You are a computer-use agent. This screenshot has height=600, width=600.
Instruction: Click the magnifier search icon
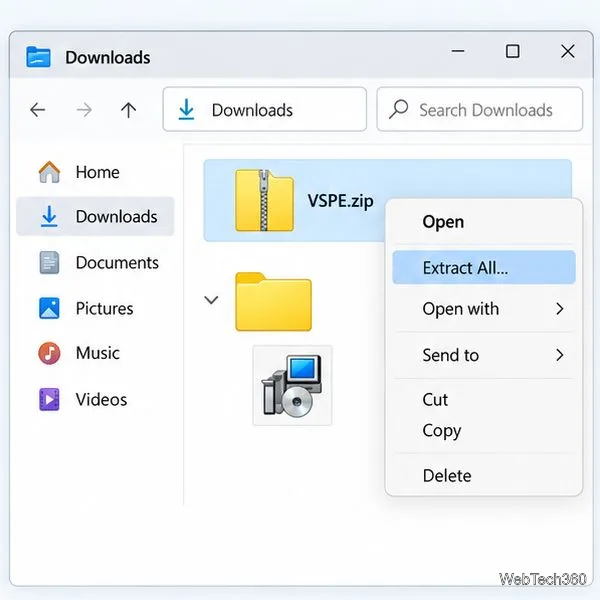[398, 109]
